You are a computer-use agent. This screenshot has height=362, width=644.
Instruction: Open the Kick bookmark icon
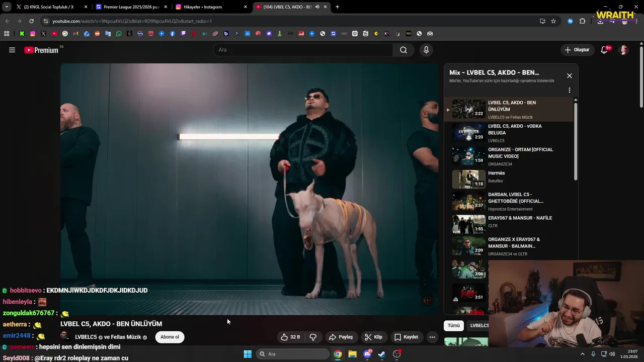point(22,34)
